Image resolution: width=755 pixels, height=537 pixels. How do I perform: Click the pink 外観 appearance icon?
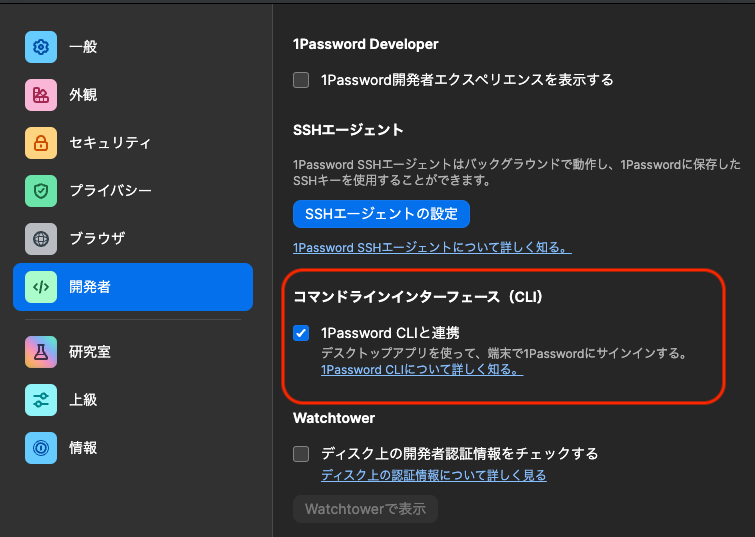[41, 95]
